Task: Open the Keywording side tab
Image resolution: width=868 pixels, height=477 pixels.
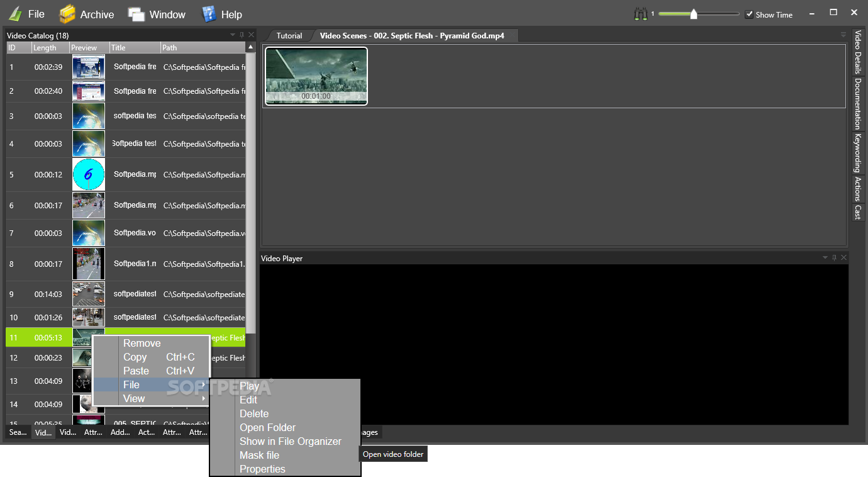Action: (857, 153)
